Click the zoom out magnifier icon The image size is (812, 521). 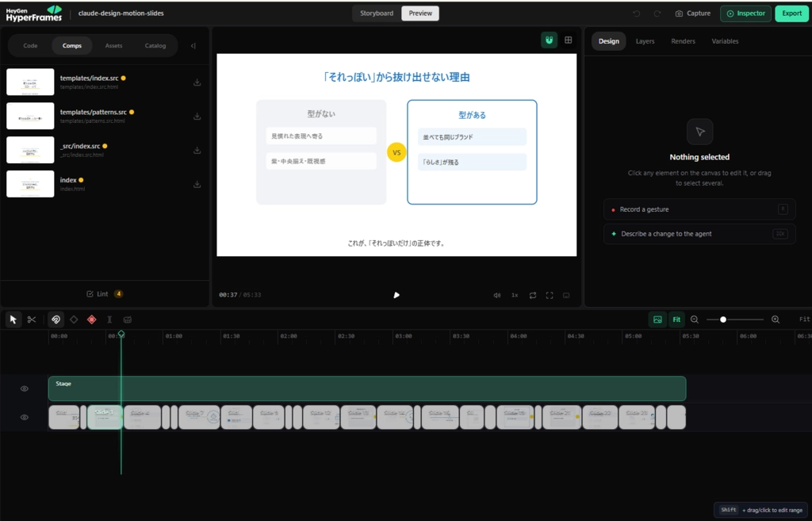[695, 320]
